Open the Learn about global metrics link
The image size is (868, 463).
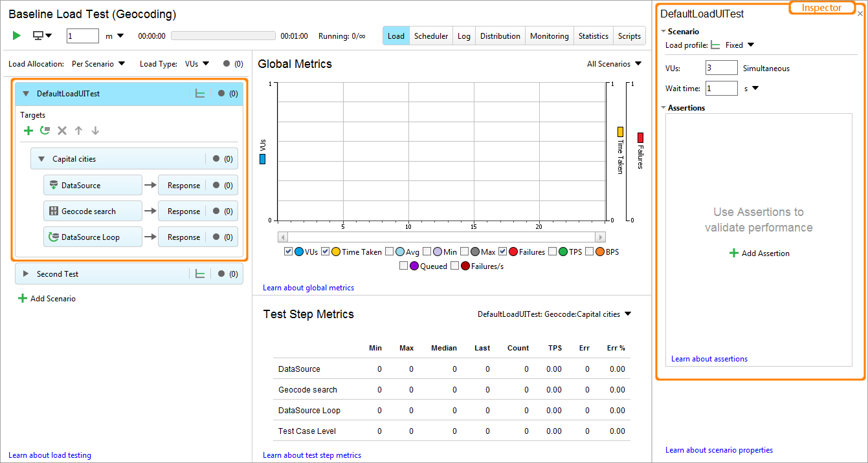click(x=308, y=287)
